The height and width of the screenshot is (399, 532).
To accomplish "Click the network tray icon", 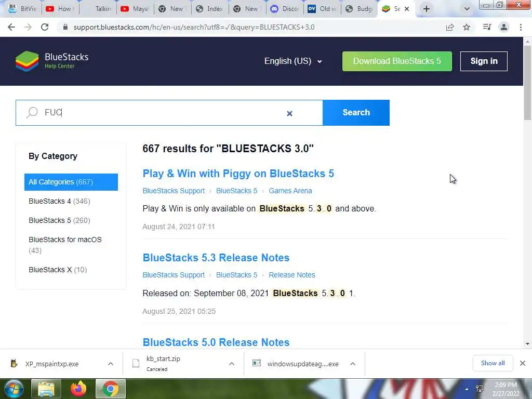I will tap(480, 389).
